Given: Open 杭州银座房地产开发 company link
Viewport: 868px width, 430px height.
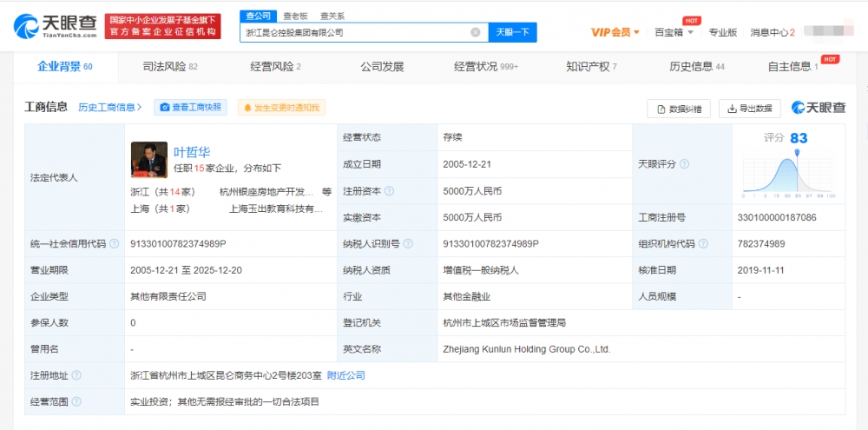Looking at the screenshot, I should tap(266, 192).
